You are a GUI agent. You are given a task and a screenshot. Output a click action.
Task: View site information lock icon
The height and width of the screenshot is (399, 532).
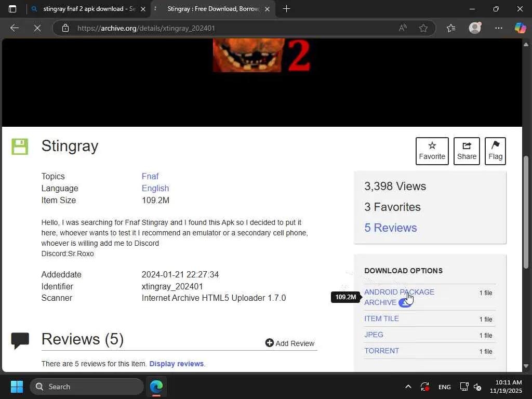[x=65, y=28]
